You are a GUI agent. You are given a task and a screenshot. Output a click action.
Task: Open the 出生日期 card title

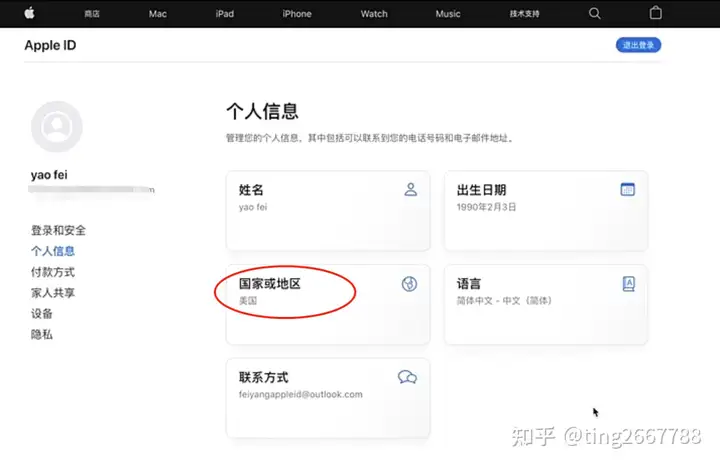[x=481, y=190]
